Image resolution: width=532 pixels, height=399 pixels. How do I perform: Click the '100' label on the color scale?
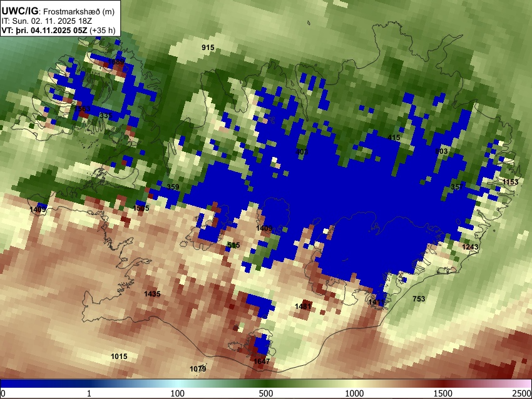178,393
